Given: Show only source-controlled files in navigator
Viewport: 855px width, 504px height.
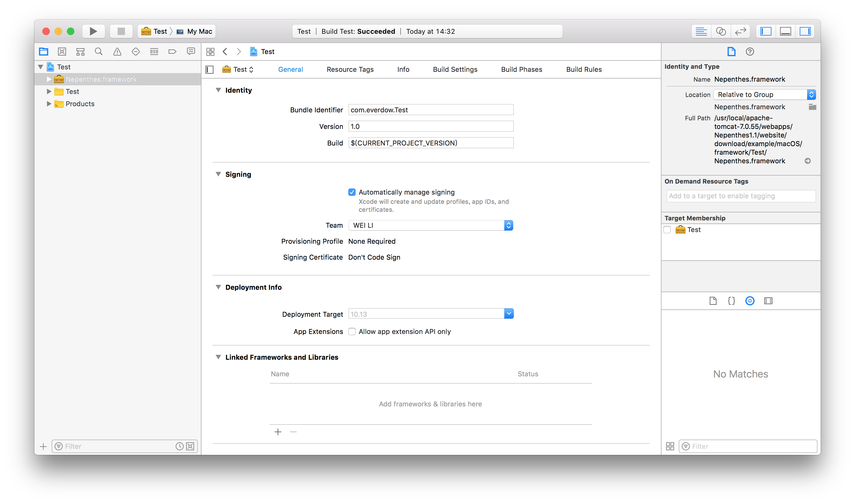Looking at the screenshot, I should (190, 446).
